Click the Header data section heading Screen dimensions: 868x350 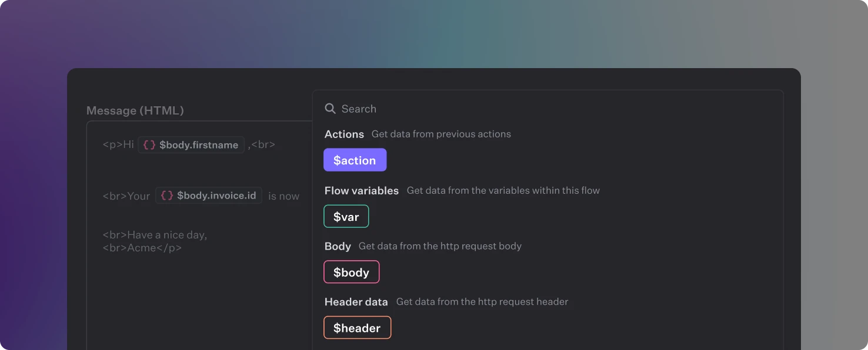pos(356,301)
